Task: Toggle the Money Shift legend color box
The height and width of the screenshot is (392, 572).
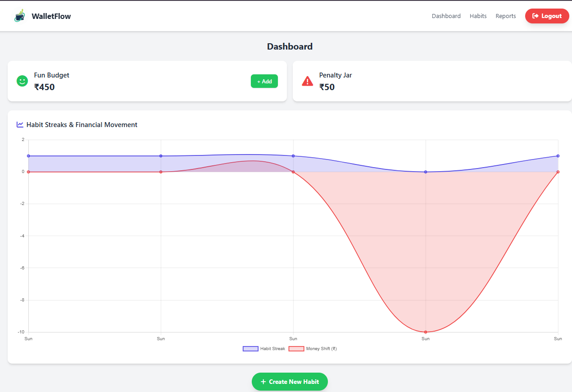Action: pyautogui.click(x=296, y=349)
